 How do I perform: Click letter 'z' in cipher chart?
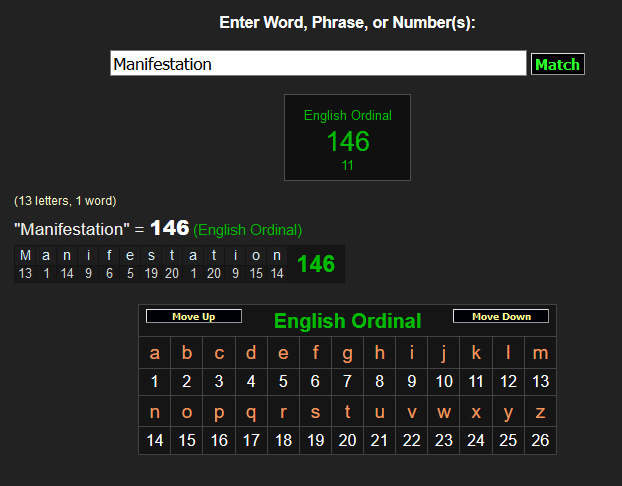pos(540,411)
